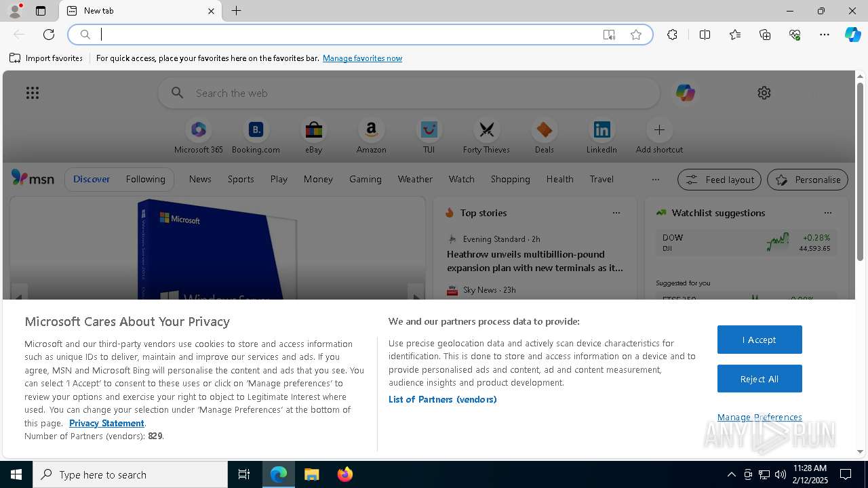
Task: Select the Discover tab
Action: tap(92, 179)
